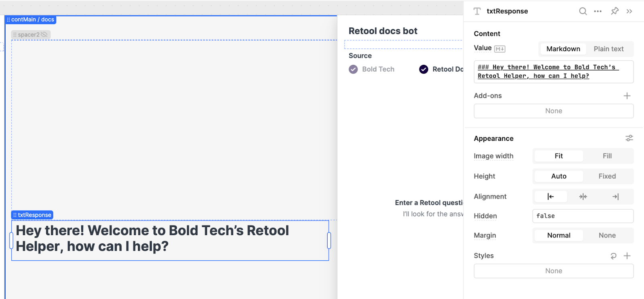644x299 pixels.
Task: Click the Value label
Action: pos(483,48)
